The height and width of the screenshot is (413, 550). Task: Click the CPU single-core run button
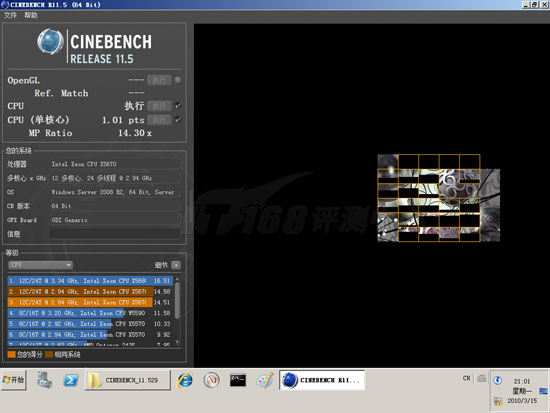click(159, 120)
